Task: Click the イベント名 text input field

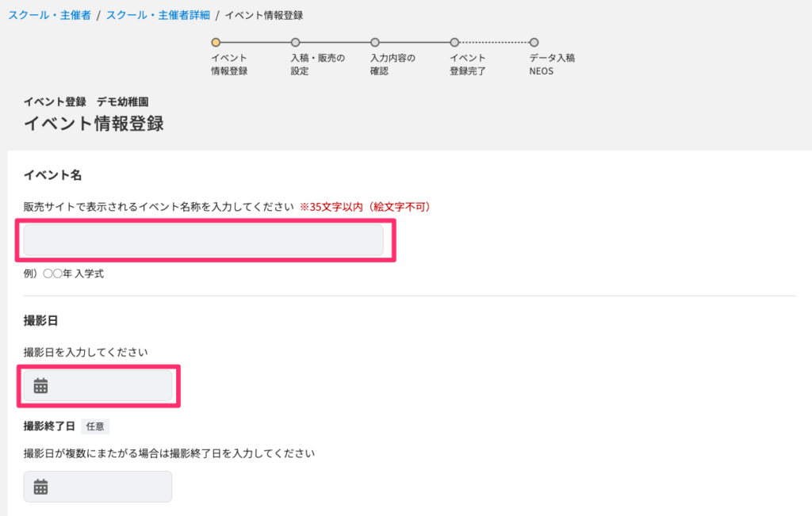Action: tap(204, 240)
